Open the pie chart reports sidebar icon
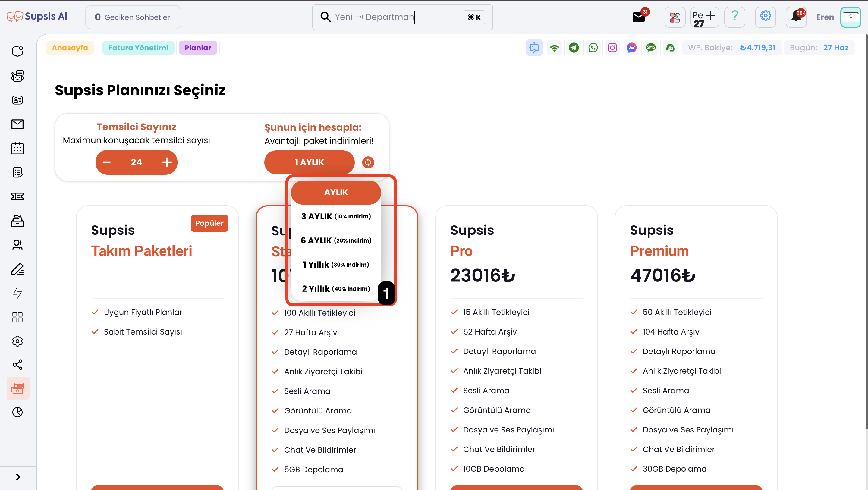Screen dimensions: 868x490 coord(17,412)
